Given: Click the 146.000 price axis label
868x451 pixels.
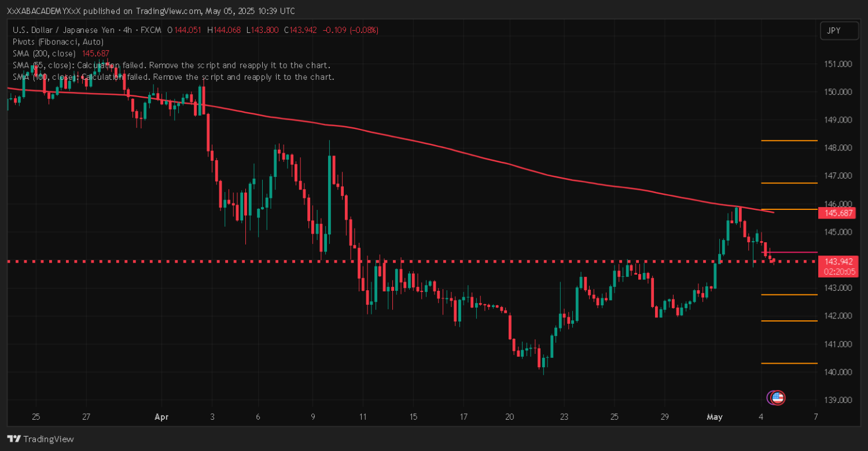Looking at the screenshot, I should coord(838,204).
